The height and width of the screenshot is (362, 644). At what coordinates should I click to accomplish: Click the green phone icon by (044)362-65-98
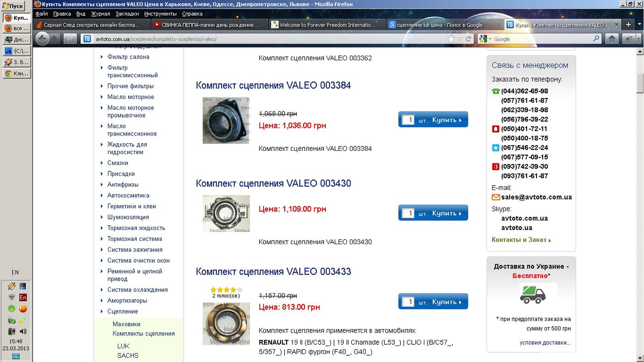pyautogui.click(x=495, y=91)
